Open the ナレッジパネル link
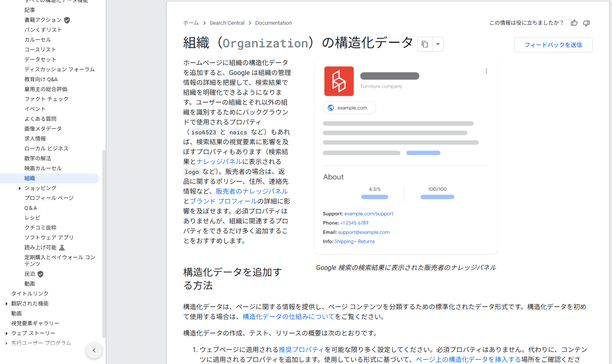Viewport: 612px width, 364px height. tap(219, 162)
